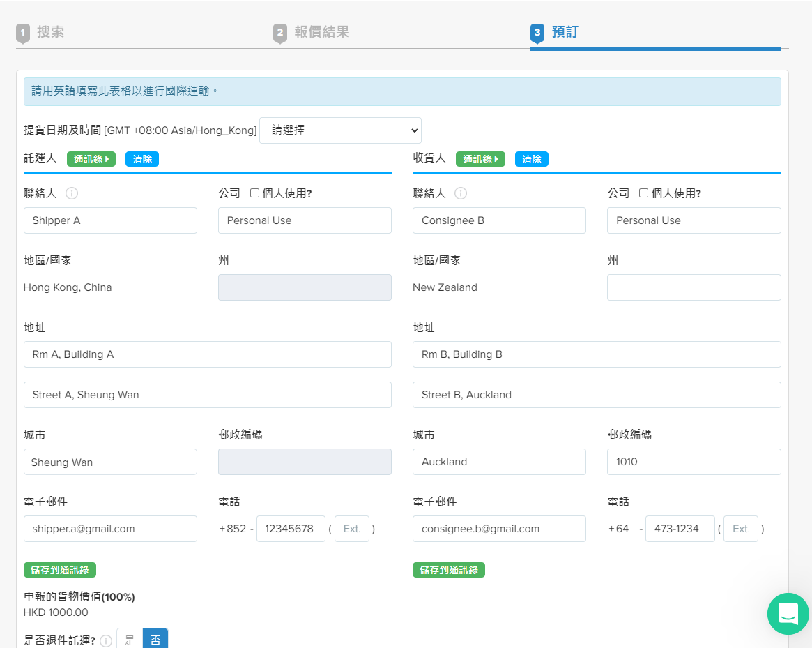The height and width of the screenshot is (648, 812).
Task: Click info icon beside shipper 聯絡人
Action: coord(72,193)
